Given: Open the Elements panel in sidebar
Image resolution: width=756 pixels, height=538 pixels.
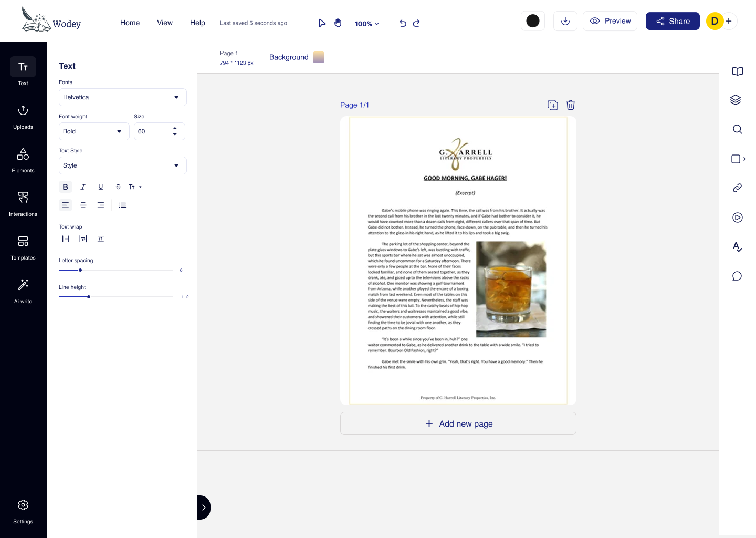Looking at the screenshot, I should pos(23,160).
